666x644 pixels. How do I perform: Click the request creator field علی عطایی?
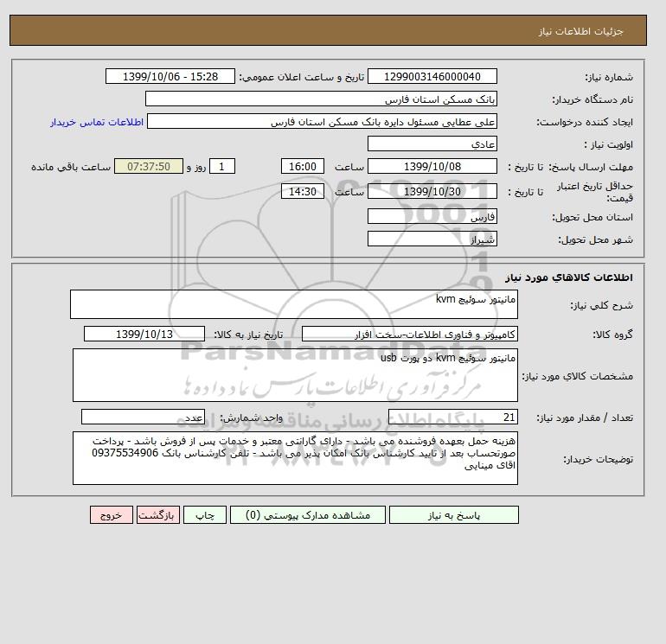pyautogui.click(x=322, y=121)
